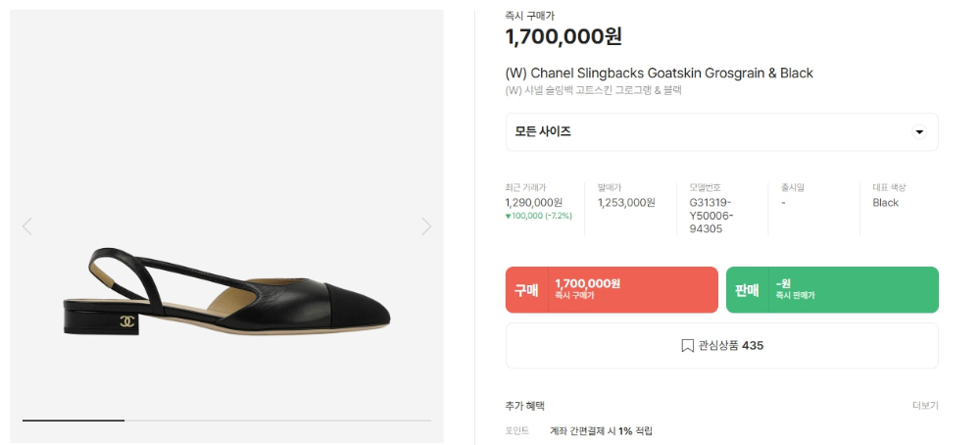Click the model number G31319-Y50006-94305

(711, 216)
